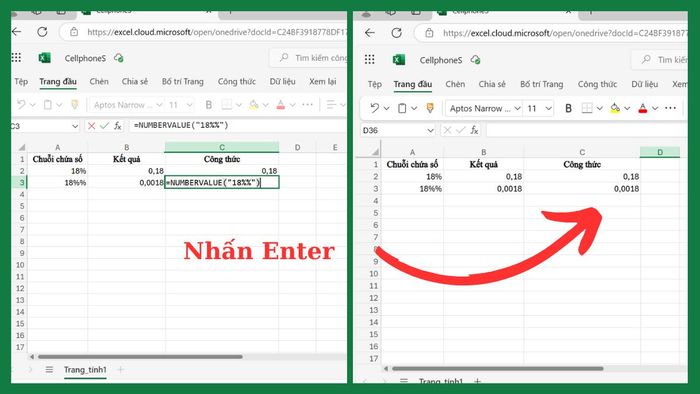
Task: Click the fx insert function icon in left window
Action: (117, 126)
